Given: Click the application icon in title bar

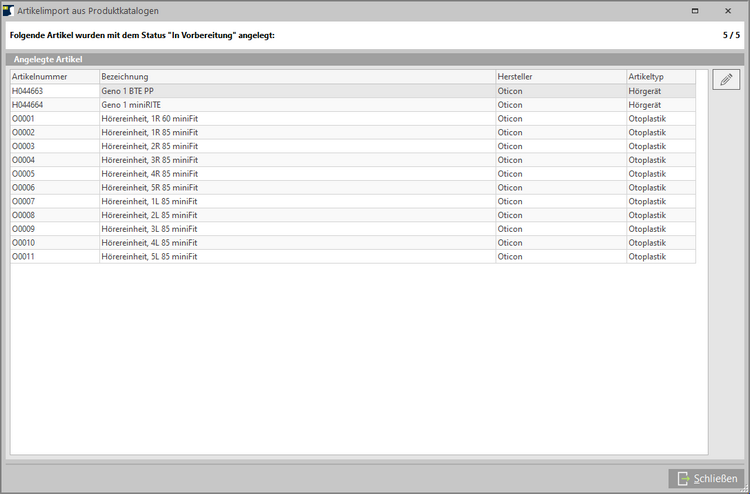Looking at the screenshot, I should (8, 11).
